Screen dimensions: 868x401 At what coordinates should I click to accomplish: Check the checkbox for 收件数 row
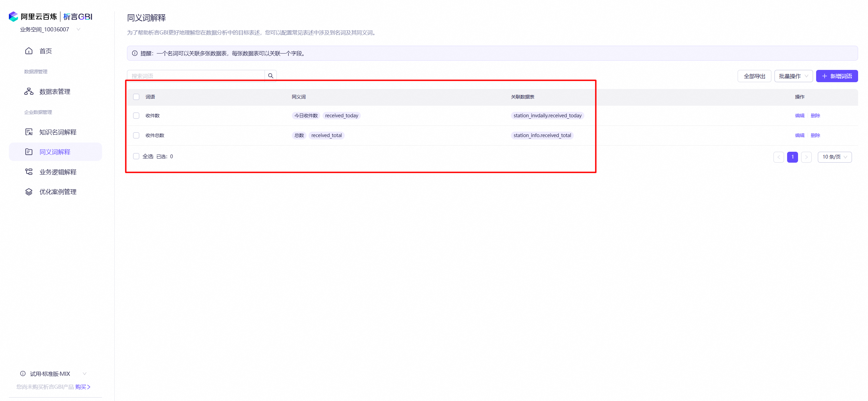[136, 116]
